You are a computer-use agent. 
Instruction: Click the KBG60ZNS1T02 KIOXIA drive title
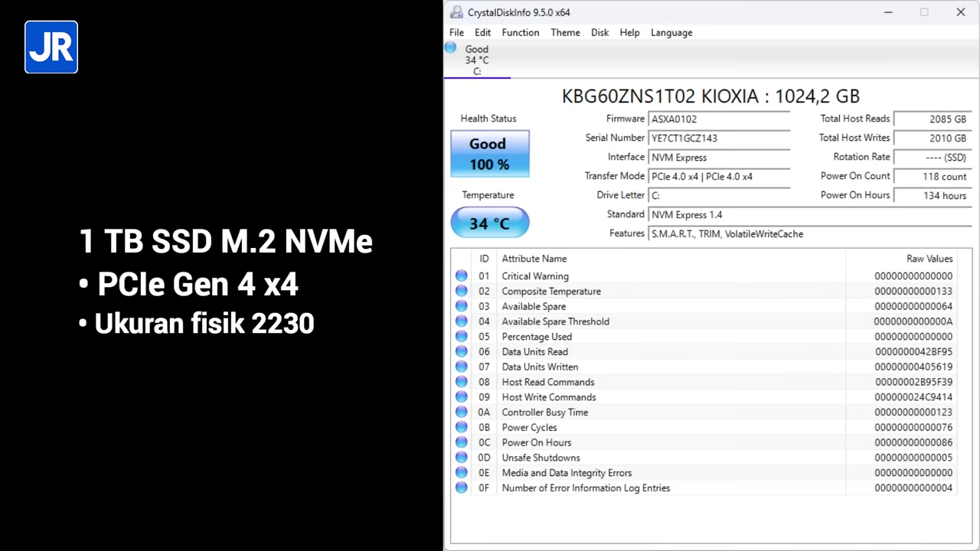tap(710, 96)
